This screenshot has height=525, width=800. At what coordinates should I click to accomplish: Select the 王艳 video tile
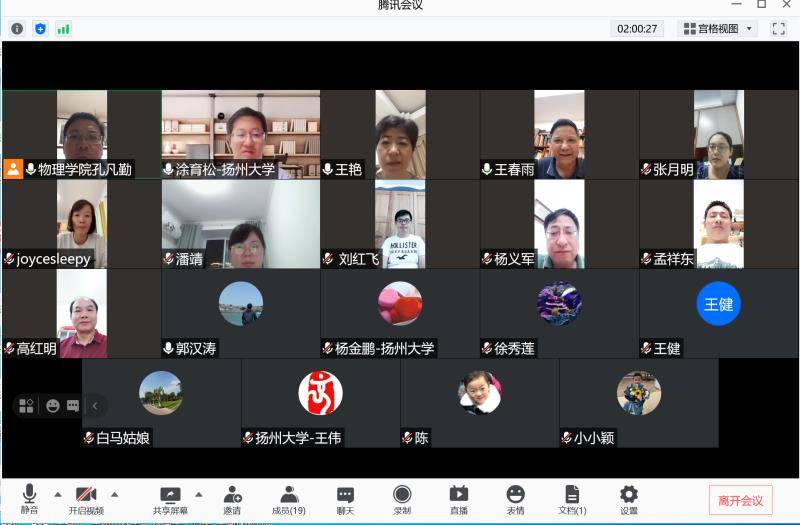point(400,135)
